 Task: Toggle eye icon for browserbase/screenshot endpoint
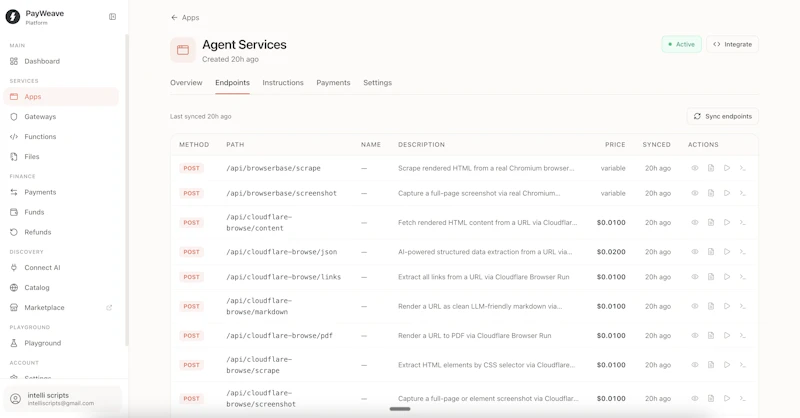coord(695,193)
